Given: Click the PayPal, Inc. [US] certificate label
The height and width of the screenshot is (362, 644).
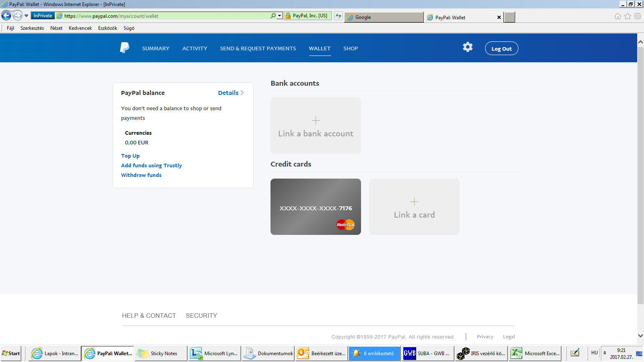Looking at the screenshot, I should coord(310,16).
